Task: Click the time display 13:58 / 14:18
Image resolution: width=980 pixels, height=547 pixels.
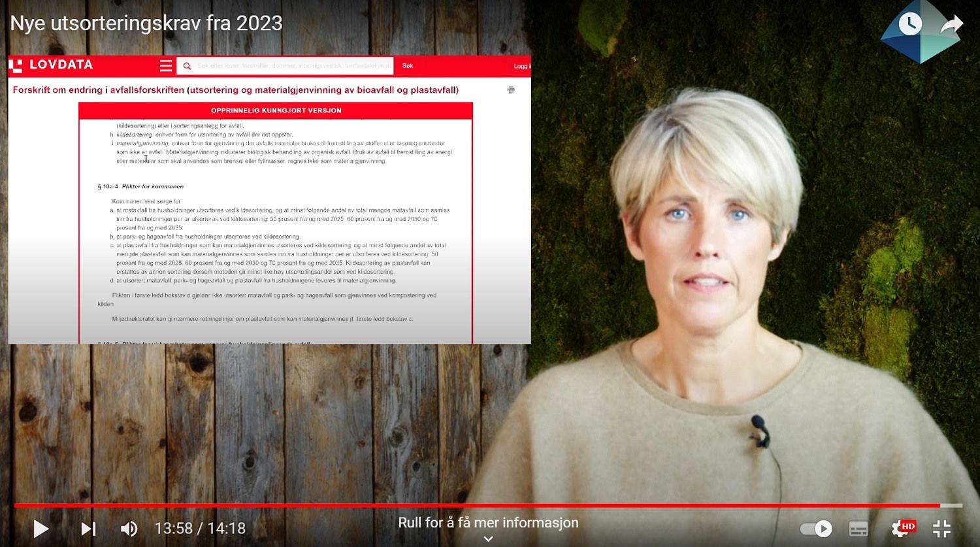Action: pyautogui.click(x=200, y=528)
